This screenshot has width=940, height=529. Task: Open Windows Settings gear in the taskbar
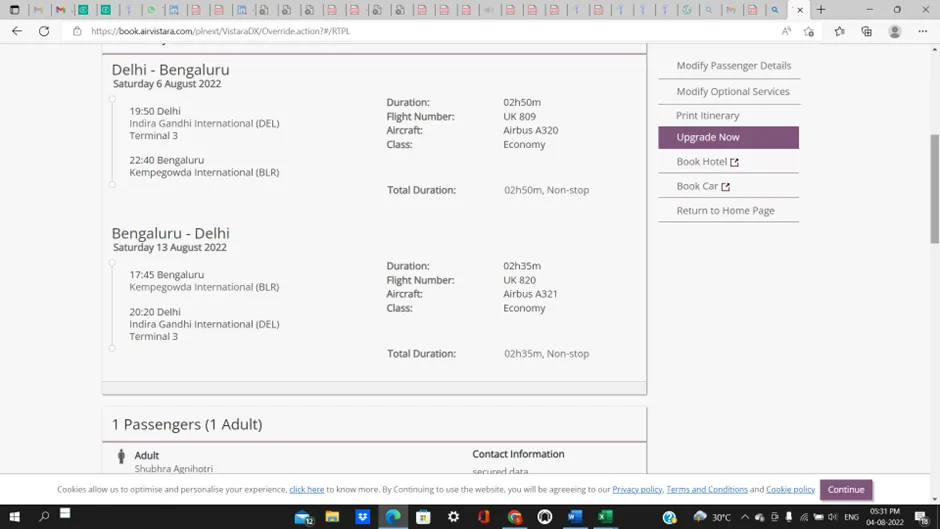[453, 516]
